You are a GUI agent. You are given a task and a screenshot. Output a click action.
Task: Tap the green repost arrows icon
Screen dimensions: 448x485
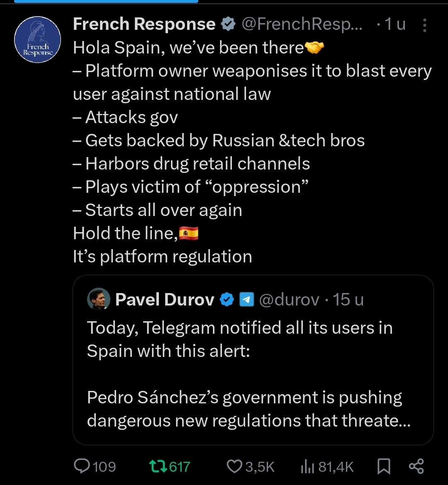[x=158, y=467]
